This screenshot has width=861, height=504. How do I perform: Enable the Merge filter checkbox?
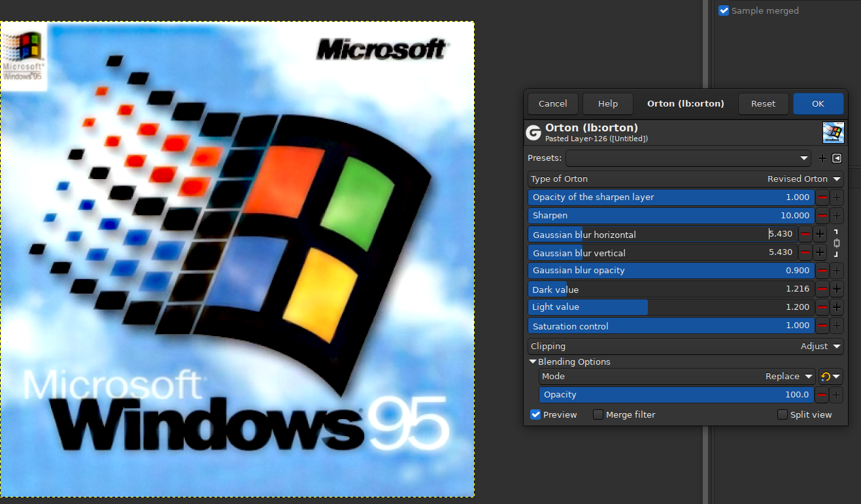click(598, 414)
